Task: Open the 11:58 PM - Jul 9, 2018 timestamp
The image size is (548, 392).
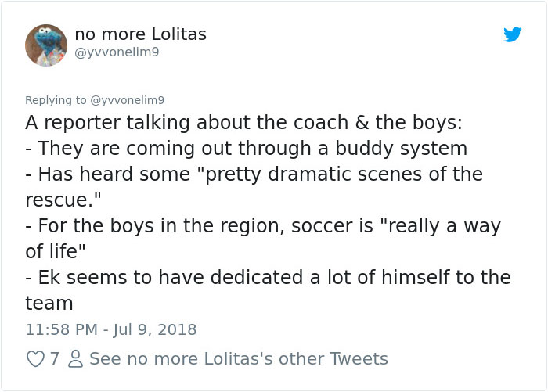Action: coord(110,329)
